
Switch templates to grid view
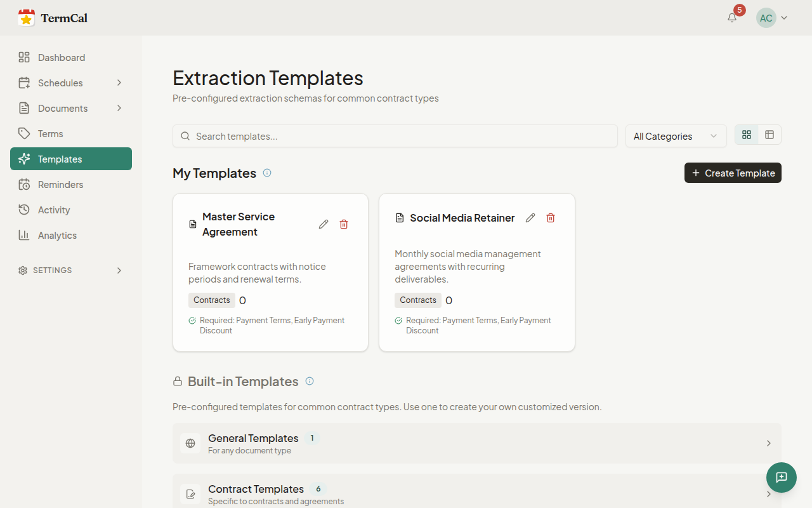747,135
